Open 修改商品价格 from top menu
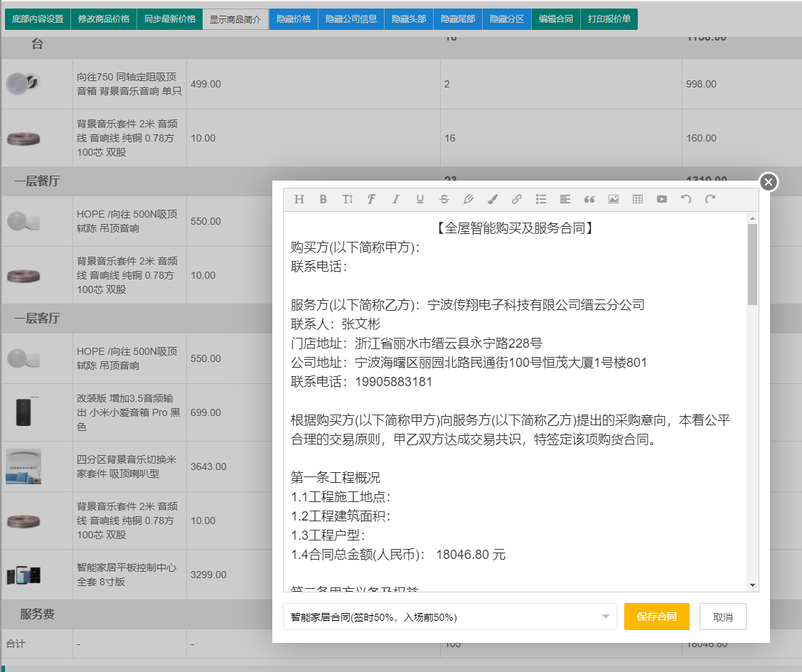 coord(104,19)
